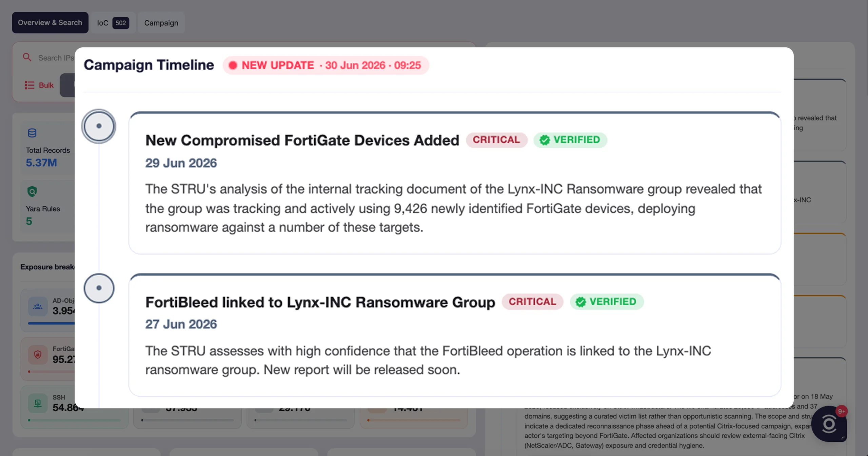Screen dimensions: 868x456
Task: Click the timeline marker for 27 Jun
Action: point(99,288)
